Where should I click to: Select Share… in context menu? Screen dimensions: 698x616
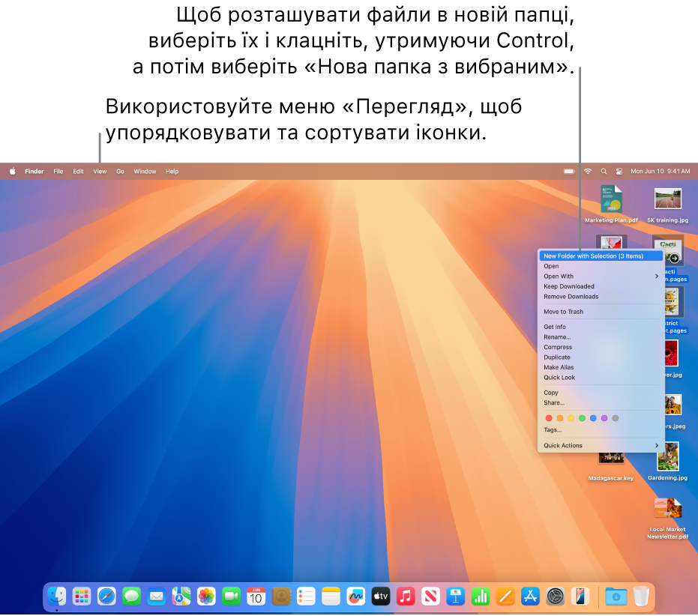[601, 403]
